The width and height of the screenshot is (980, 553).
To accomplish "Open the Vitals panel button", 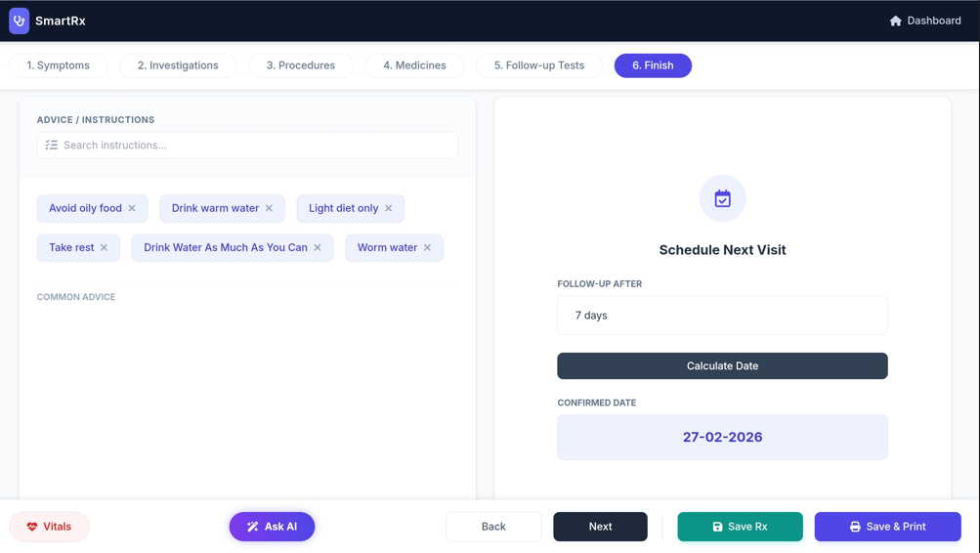I will point(50,527).
